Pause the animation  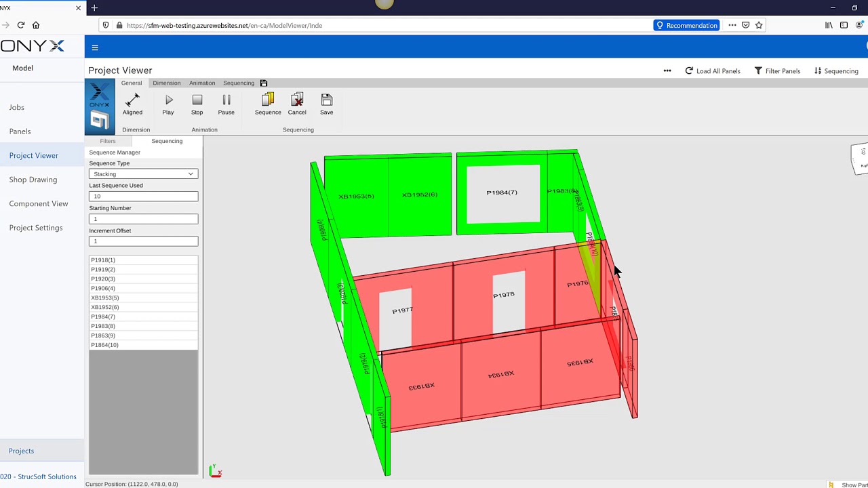[226, 104]
